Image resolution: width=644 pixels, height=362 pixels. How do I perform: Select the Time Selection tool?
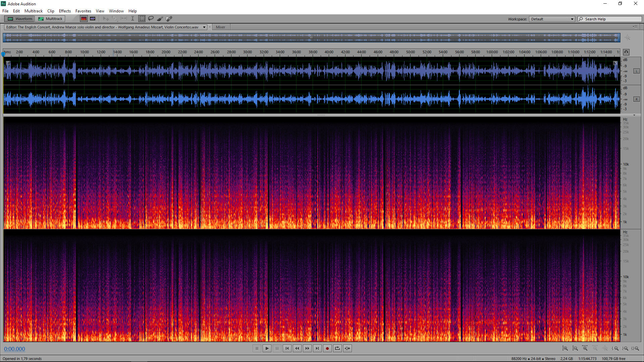132,19
